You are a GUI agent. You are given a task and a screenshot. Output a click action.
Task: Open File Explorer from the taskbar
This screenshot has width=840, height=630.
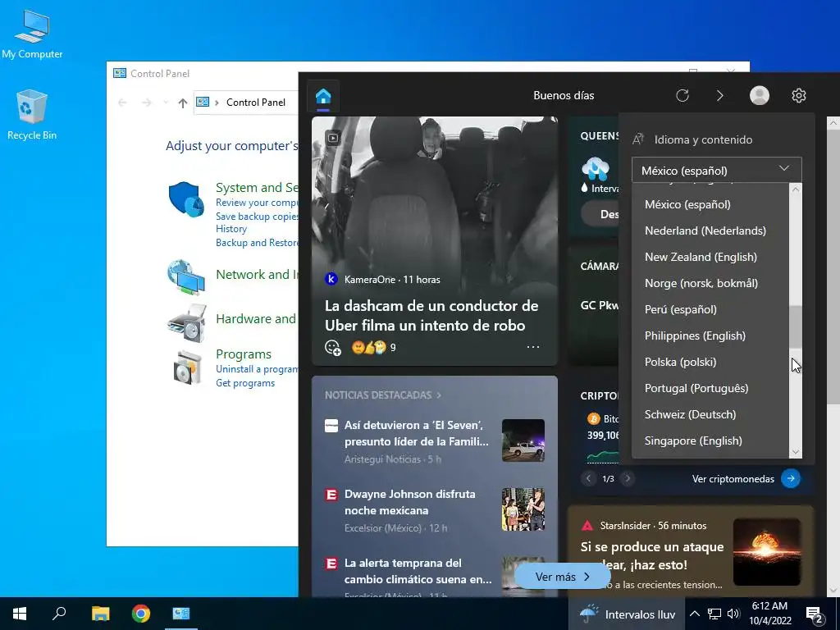[x=100, y=614]
